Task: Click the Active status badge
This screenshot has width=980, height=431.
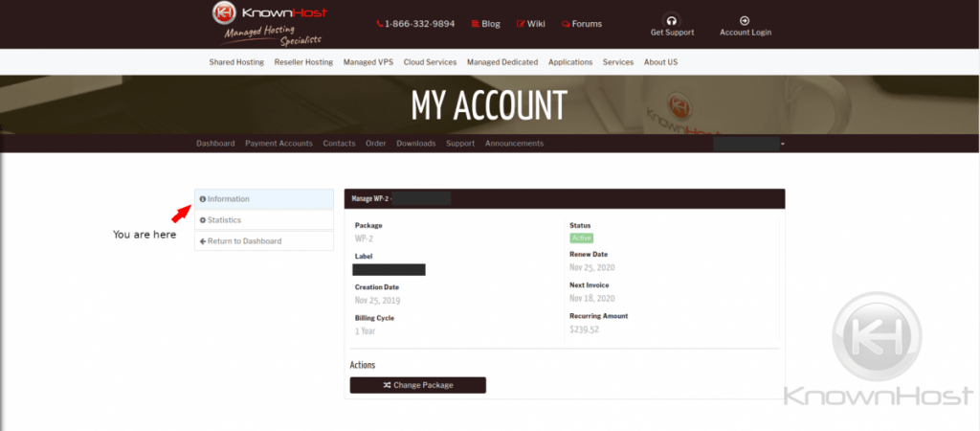Action: point(581,238)
